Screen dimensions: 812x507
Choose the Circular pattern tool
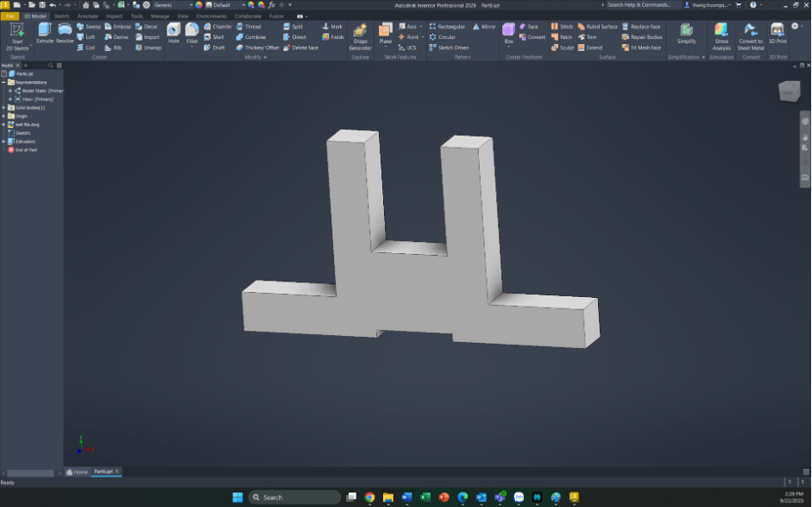(x=443, y=37)
